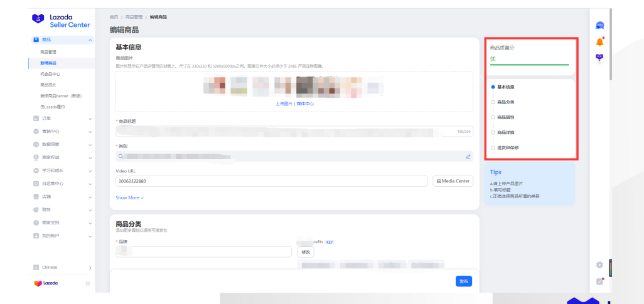Open the purple robot assistant icon
This screenshot has width=644, height=304.
tap(599, 58)
